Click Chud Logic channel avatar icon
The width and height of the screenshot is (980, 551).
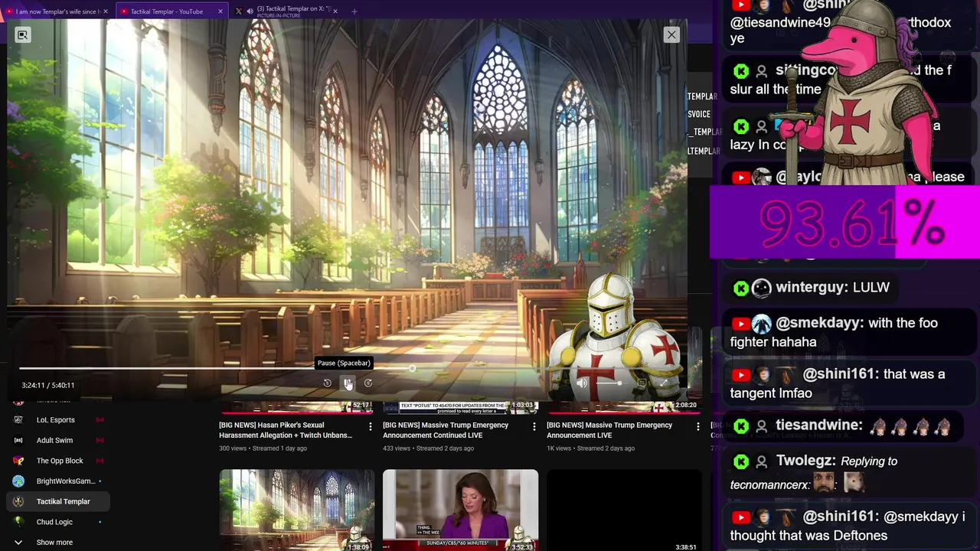pos(18,522)
